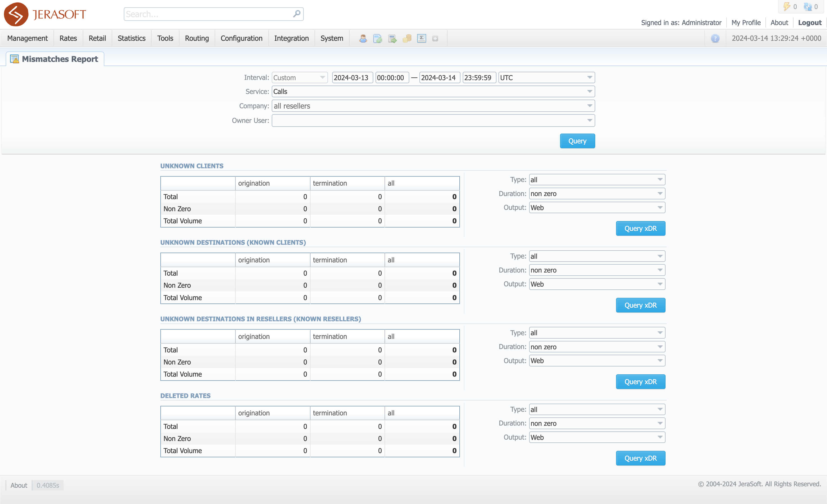Viewport: 827px width, 504px height.
Task: Expand the Duration filter for Deleted Rates
Action: [x=659, y=423]
